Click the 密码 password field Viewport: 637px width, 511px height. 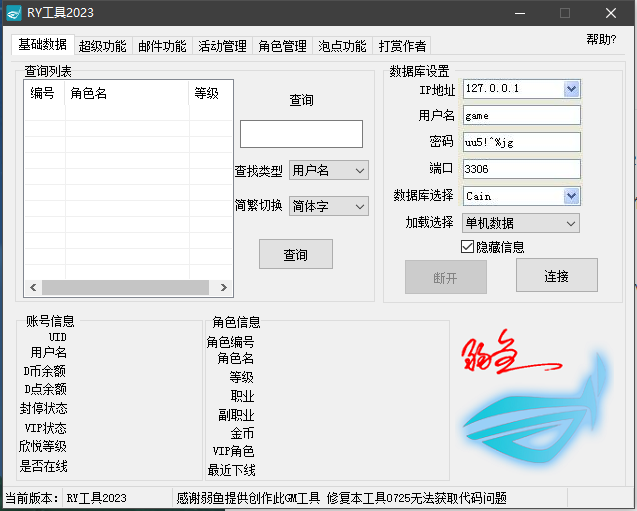click(x=522, y=143)
